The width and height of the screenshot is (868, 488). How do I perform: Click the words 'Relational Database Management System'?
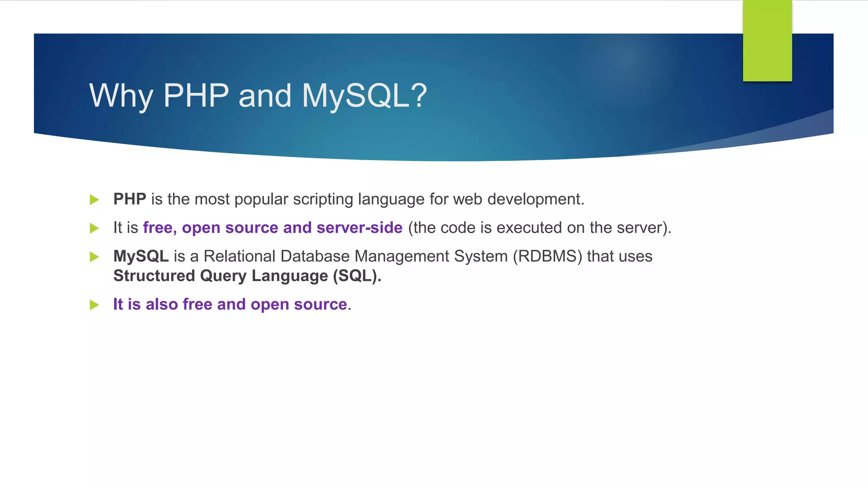(x=355, y=256)
